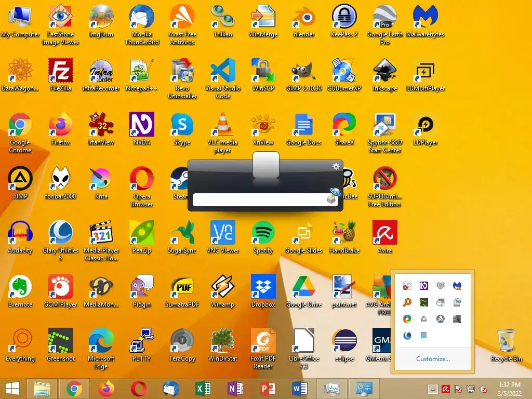532x399 pixels.
Task: Launch PowerPoint from the taskbar
Action: [268, 389]
